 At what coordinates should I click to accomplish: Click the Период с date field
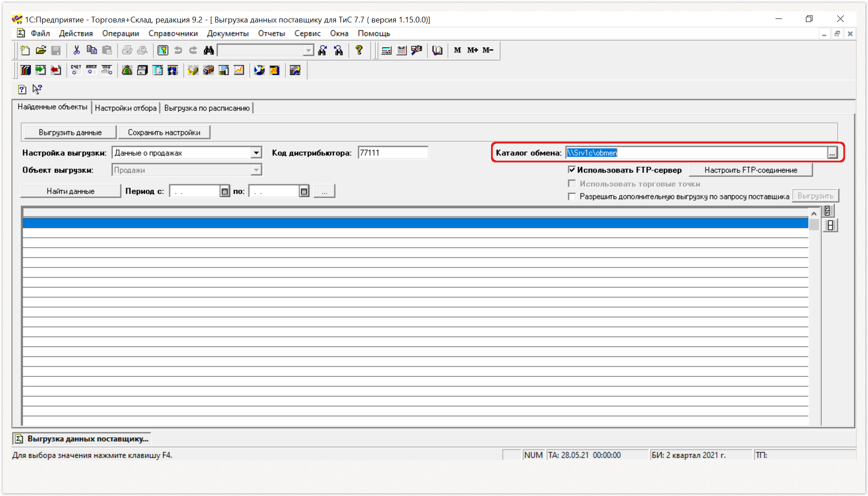pos(195,191)
